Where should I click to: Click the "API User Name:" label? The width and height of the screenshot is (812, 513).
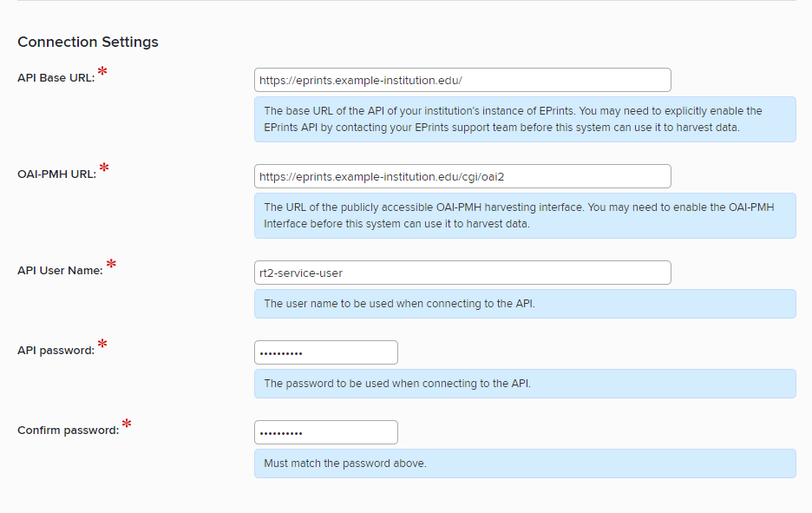click(x=60, y=271)
